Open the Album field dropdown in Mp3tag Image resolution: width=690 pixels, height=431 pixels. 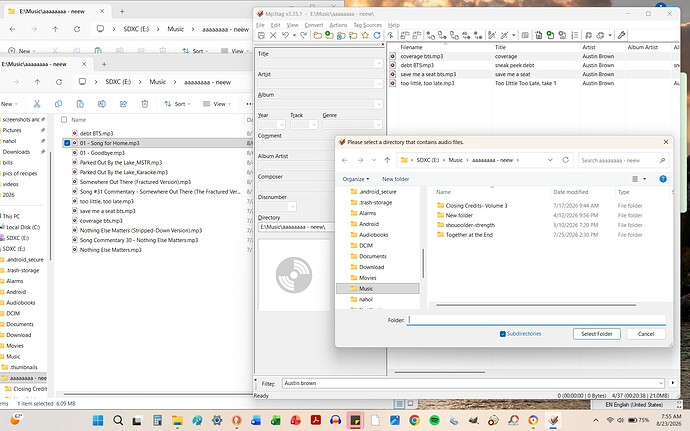[378, 104]
